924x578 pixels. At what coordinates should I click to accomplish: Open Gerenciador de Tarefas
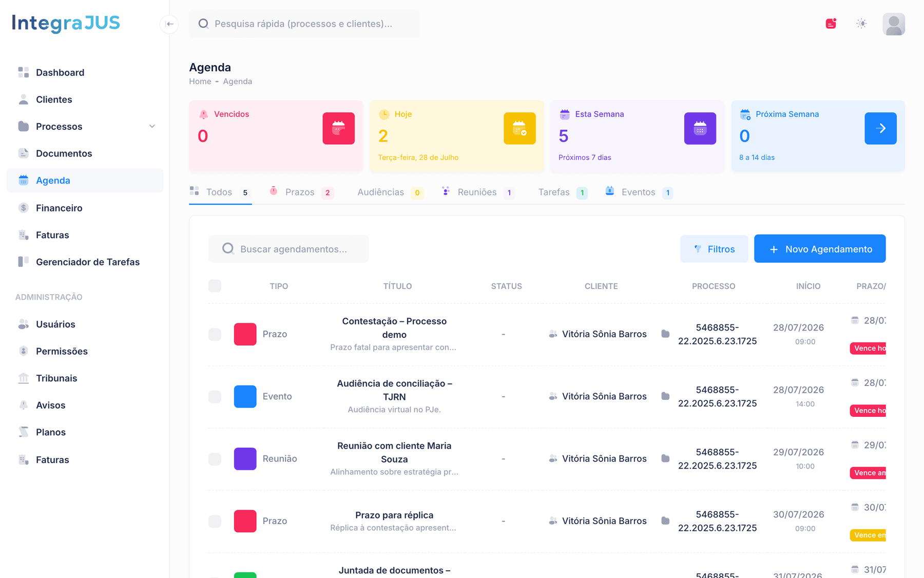coord(85,262)
